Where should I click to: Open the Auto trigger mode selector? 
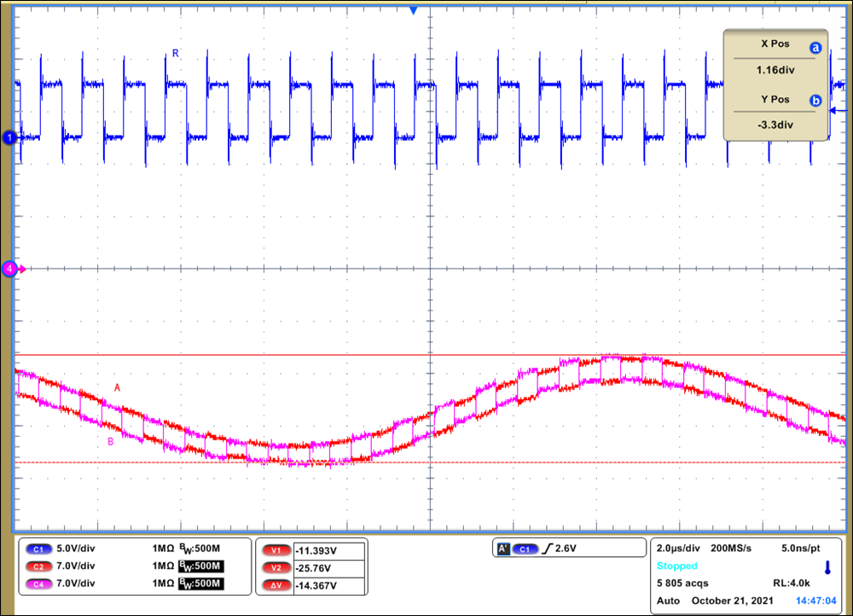(665, 601)
